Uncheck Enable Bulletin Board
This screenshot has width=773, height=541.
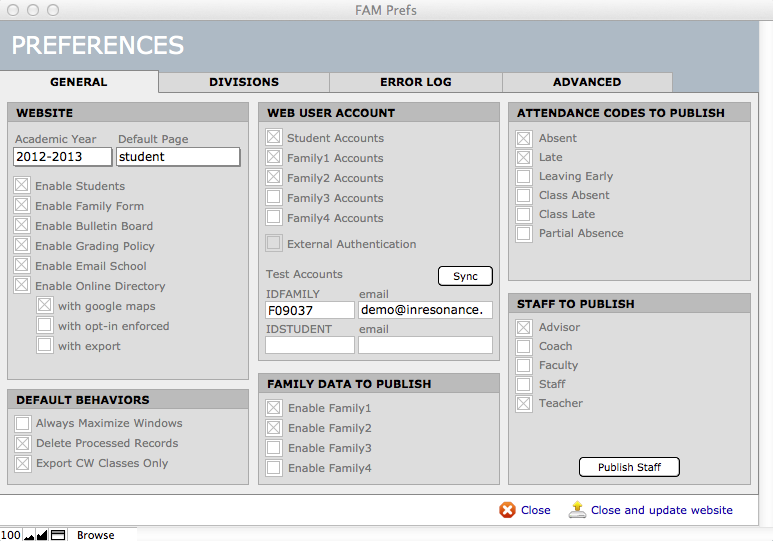click(22, 226)
